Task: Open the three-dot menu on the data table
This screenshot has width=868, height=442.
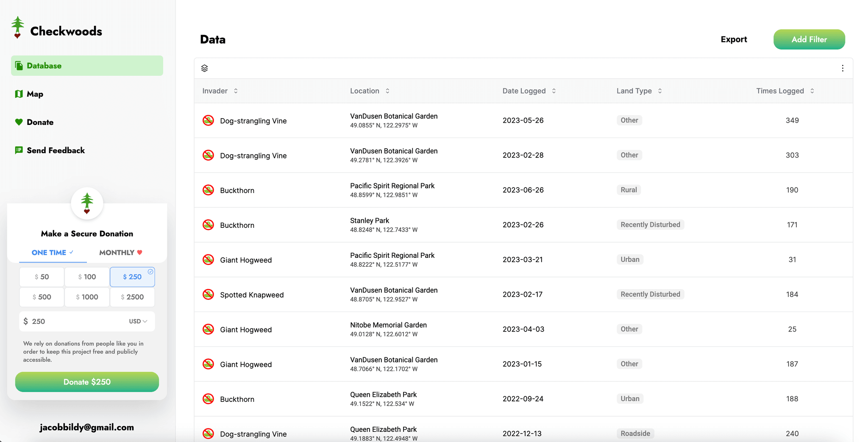Action: [843, 68]
